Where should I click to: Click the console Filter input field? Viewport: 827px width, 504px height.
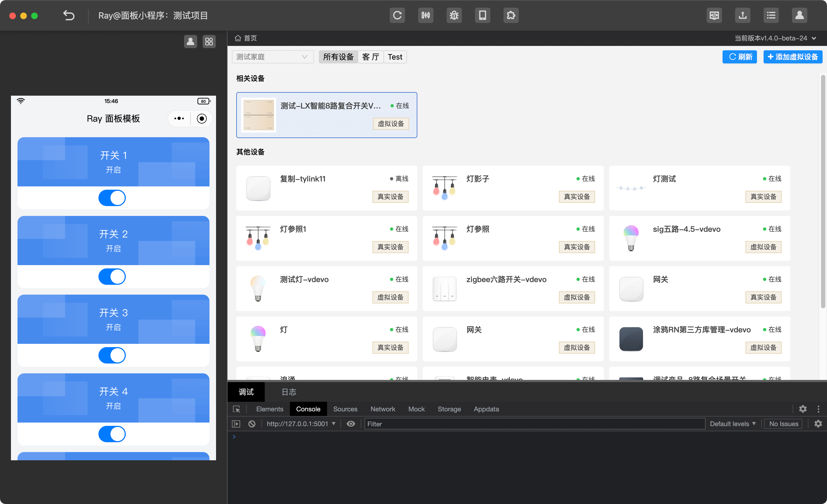(x=534, y=424)
